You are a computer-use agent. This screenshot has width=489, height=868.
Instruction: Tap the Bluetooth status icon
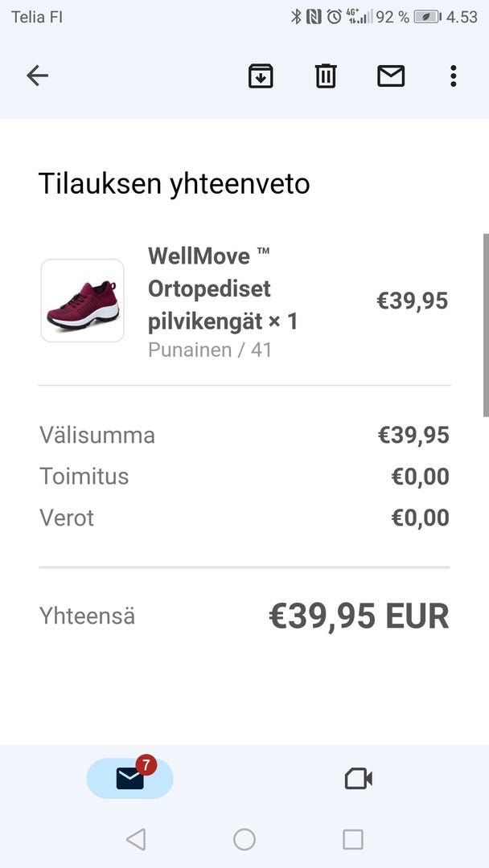pos(295,17)
